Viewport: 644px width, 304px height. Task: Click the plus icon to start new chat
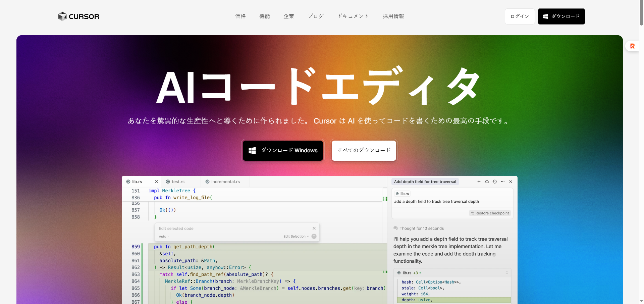click(x=479, y=182)
